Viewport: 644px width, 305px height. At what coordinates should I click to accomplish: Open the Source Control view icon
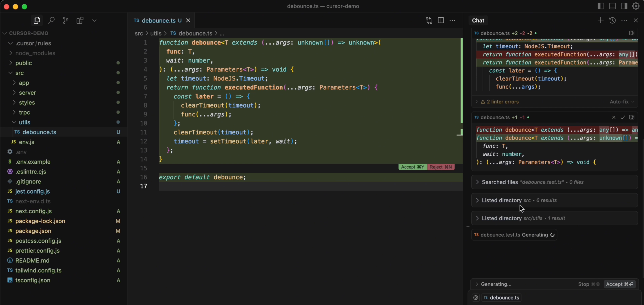pos(65,20)
